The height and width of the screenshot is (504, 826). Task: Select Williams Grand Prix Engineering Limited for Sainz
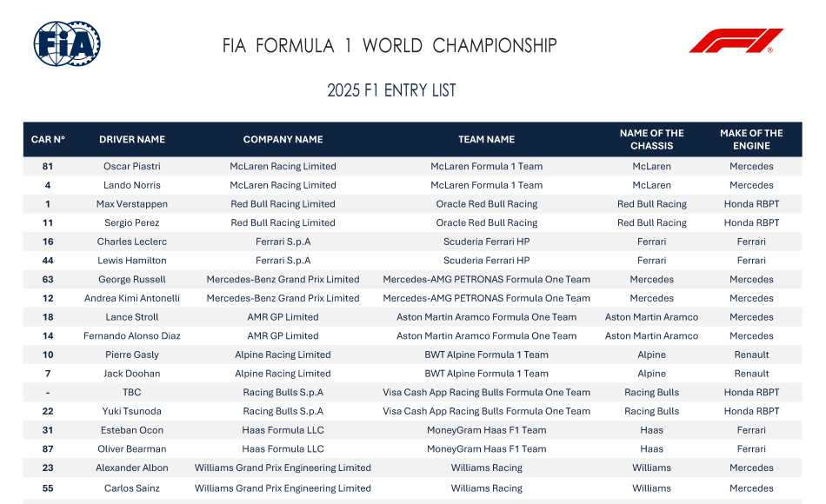283,488
